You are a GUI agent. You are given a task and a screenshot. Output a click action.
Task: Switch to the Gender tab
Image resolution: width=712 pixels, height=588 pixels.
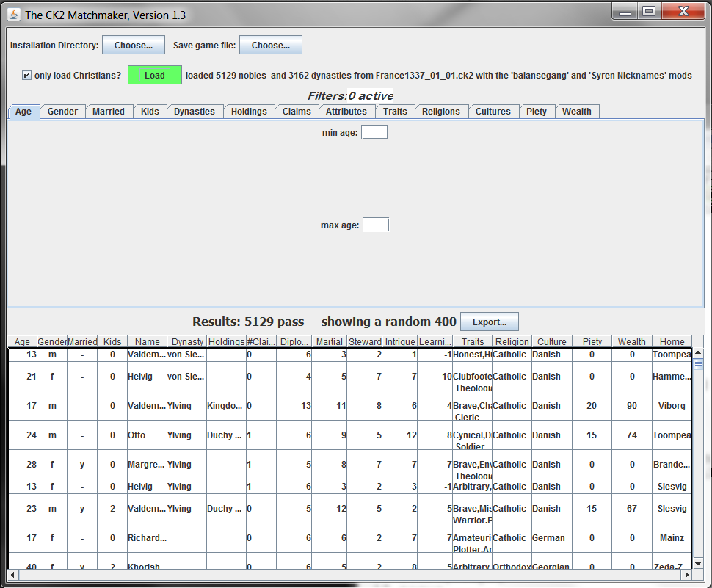(62, 112)
